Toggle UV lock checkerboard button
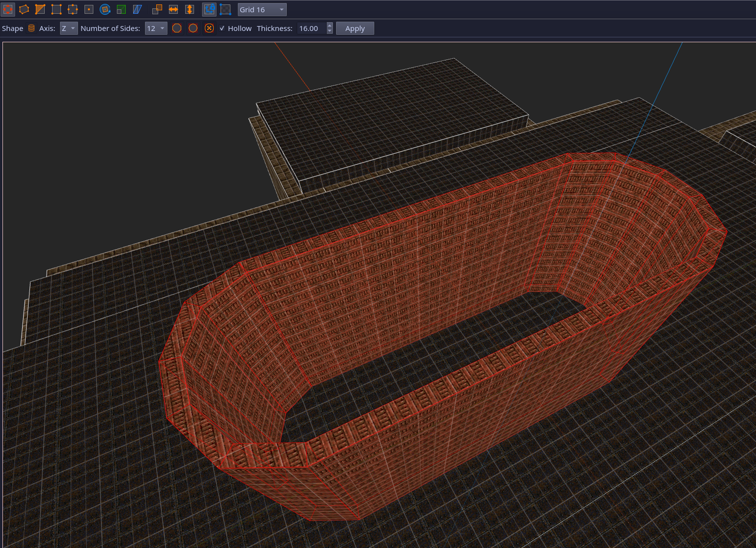This screenshot has width=756, height=548. click(x=225, y=9)
